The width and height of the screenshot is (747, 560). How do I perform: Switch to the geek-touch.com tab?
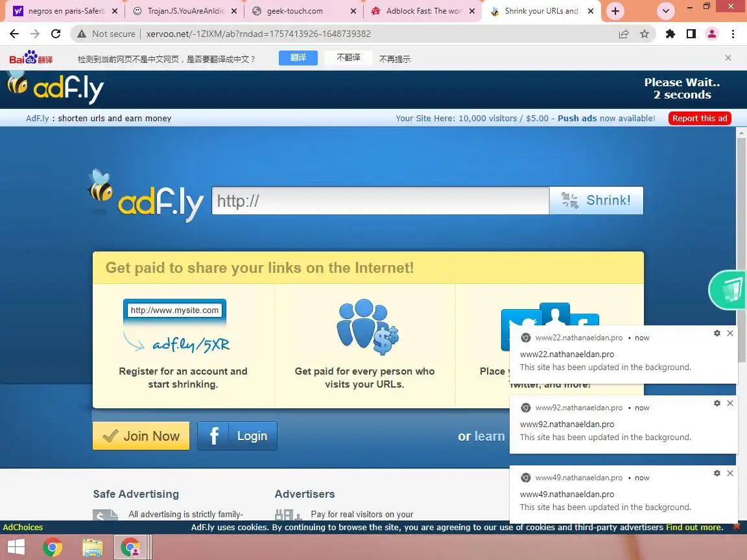click(x=303, y=11)
